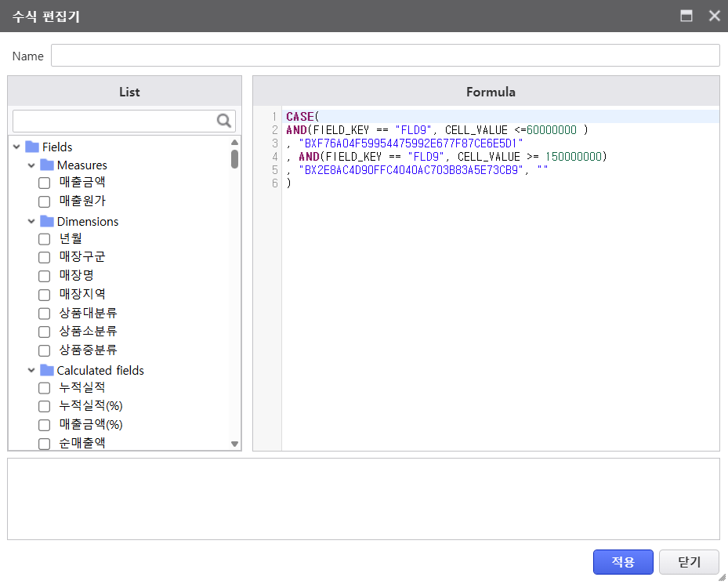Click the Calculated fields folder icon
The width and height of the screenshot is (728, 584).
pos(47,370)
